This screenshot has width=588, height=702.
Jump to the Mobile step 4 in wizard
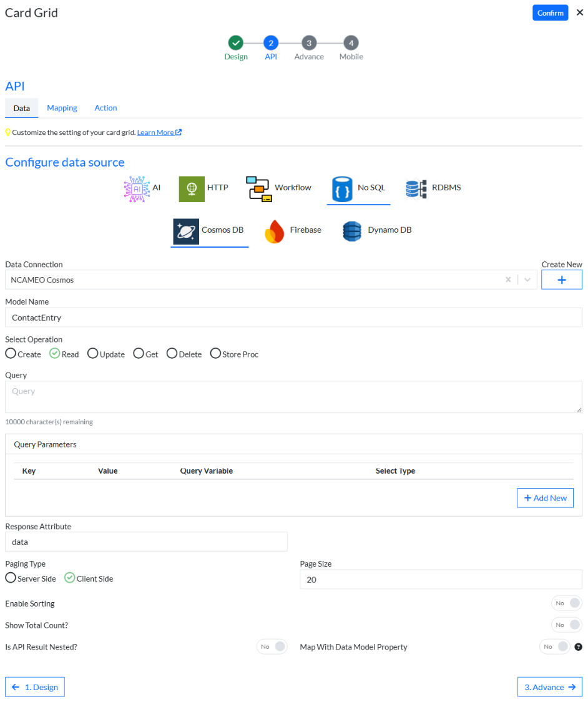(351, 43)
